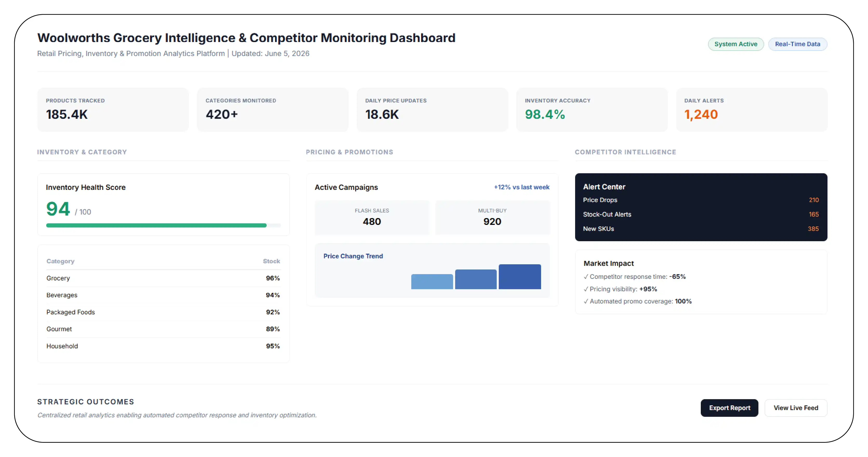This screenshot has height=457, width=868.
Task: Click the Stock column header
Action: pyautogui.click(x=271, y=261)
